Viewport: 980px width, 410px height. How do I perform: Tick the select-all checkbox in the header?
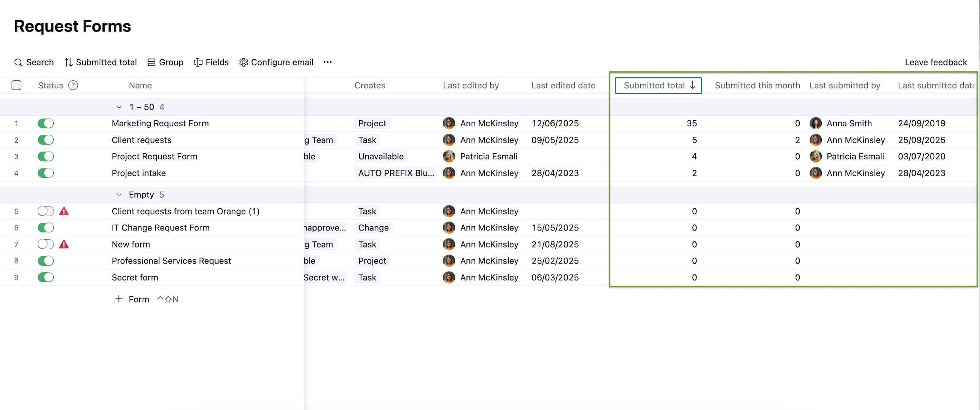16,85
